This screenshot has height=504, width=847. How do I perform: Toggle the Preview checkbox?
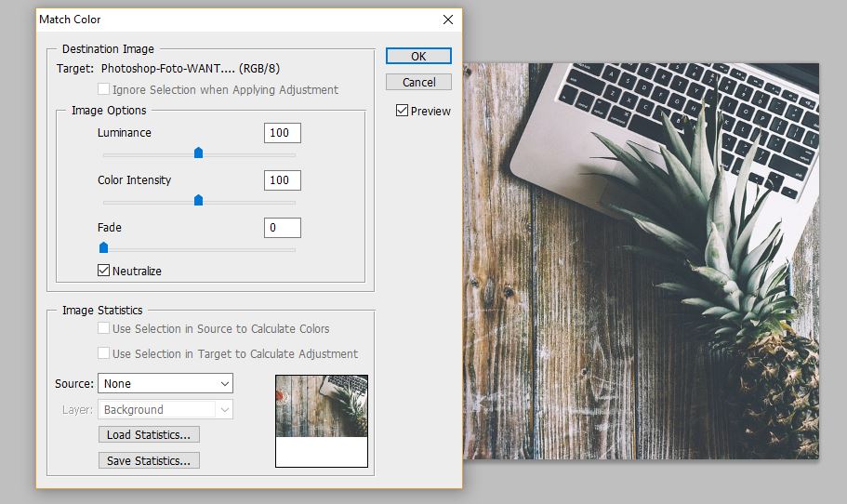tap(402, 111)
